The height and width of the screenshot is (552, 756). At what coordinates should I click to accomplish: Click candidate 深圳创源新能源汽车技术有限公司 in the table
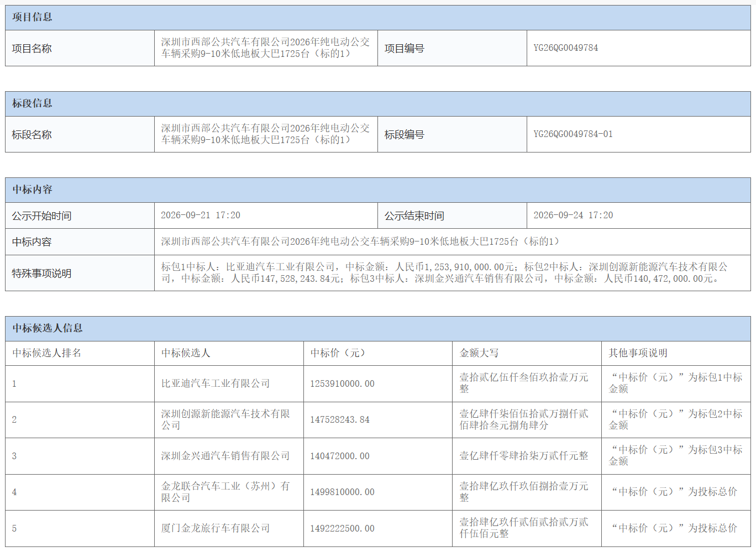coord(225,420)
